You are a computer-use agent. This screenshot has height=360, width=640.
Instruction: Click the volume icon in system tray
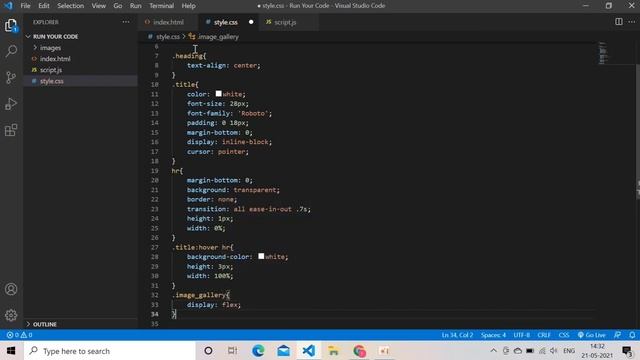[553, 351]
